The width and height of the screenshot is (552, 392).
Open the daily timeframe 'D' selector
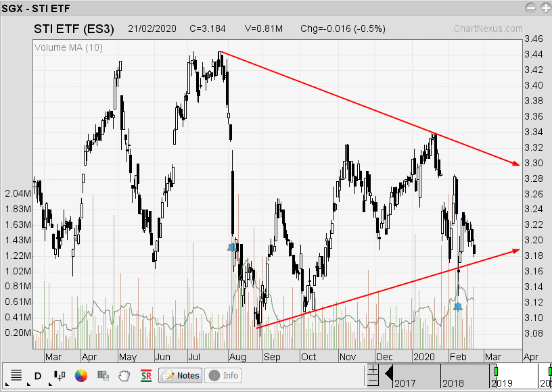click(38, 376)
